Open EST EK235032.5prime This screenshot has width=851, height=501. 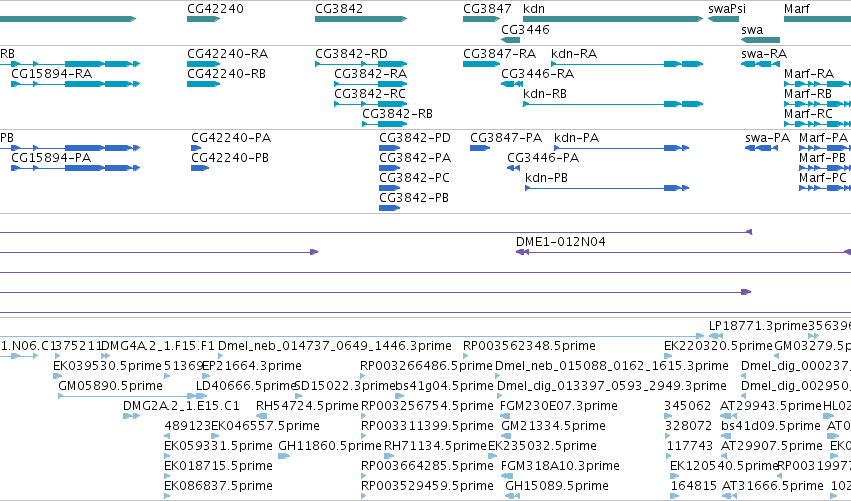point(542,446)
